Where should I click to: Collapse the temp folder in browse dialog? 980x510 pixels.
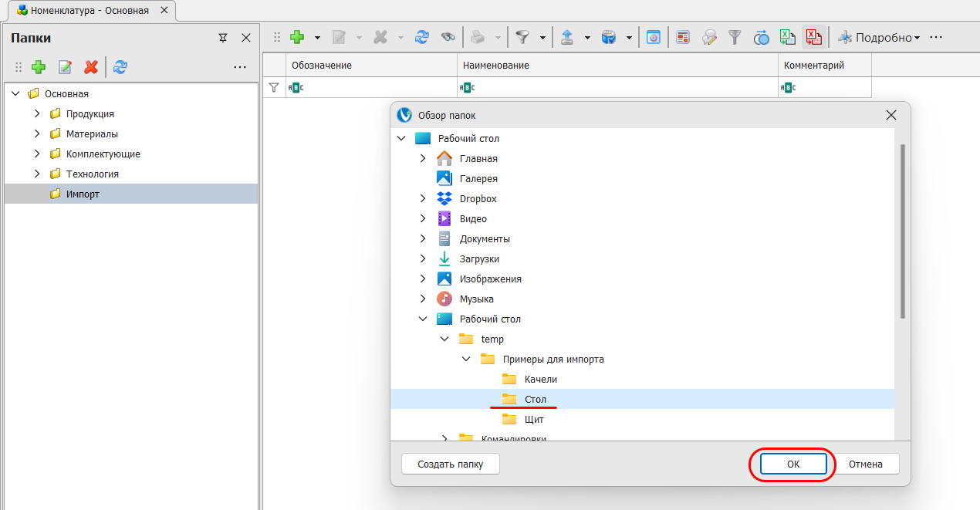tap(444, 339)
